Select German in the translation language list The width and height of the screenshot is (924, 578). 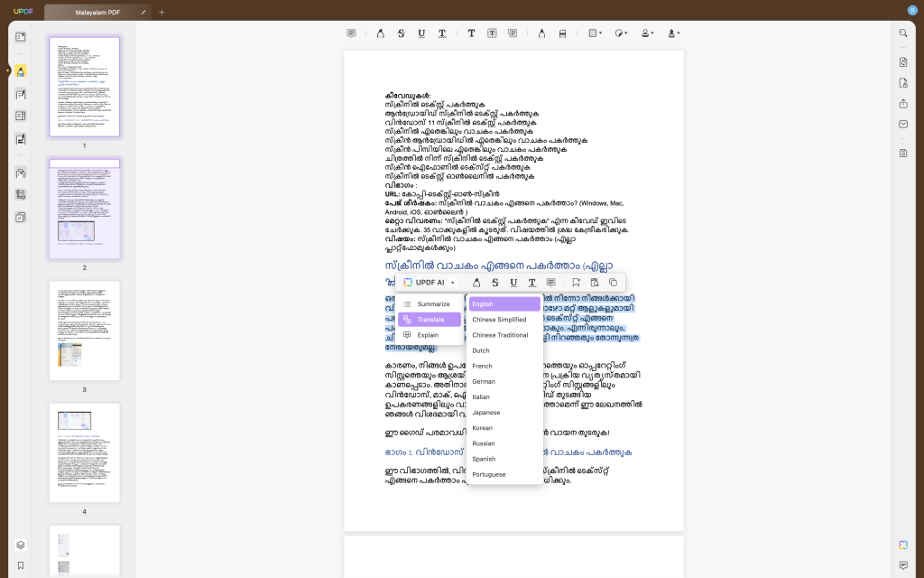click(x=484, y=381)
